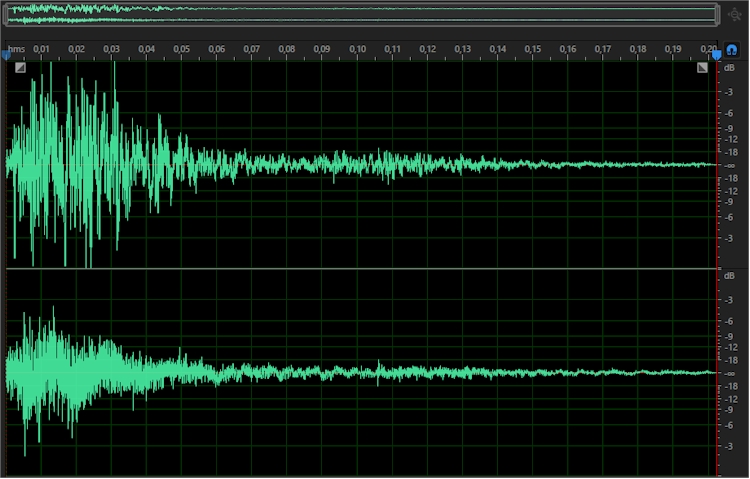Click 0,07 on the time ruler

coord(252,49)
